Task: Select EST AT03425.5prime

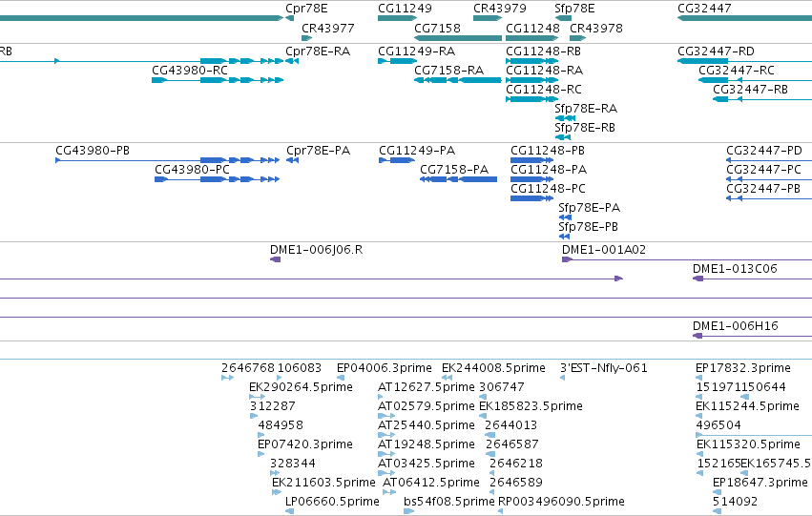Action: click(427, 464)
